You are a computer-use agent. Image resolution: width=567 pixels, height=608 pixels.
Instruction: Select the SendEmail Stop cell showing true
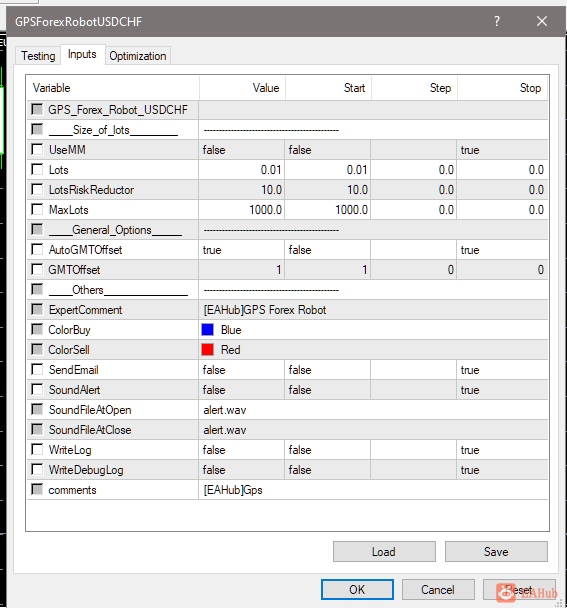[502, 370]
